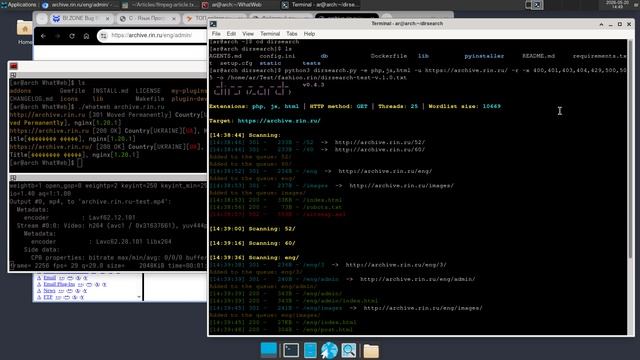Screen dimensions: 640x360
Task: Open the Edit menu in the terminal
Action: [x=231, y=34]
